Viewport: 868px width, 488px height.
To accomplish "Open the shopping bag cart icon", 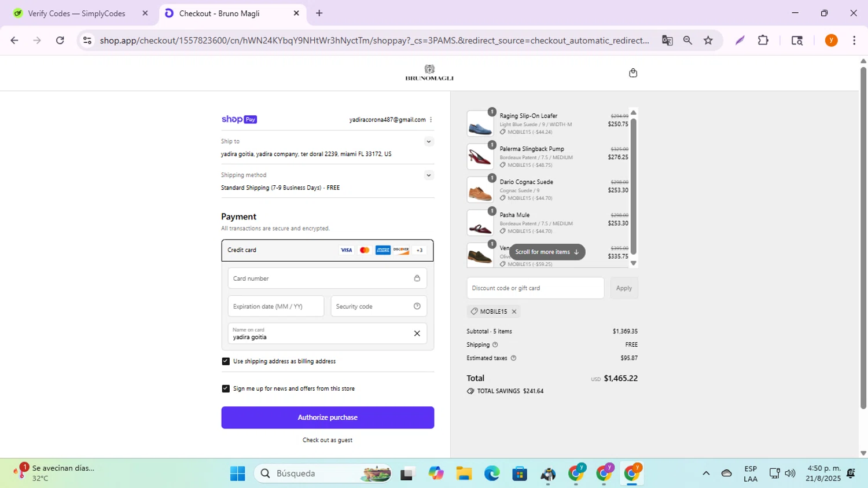I will (x=633, y=73).
